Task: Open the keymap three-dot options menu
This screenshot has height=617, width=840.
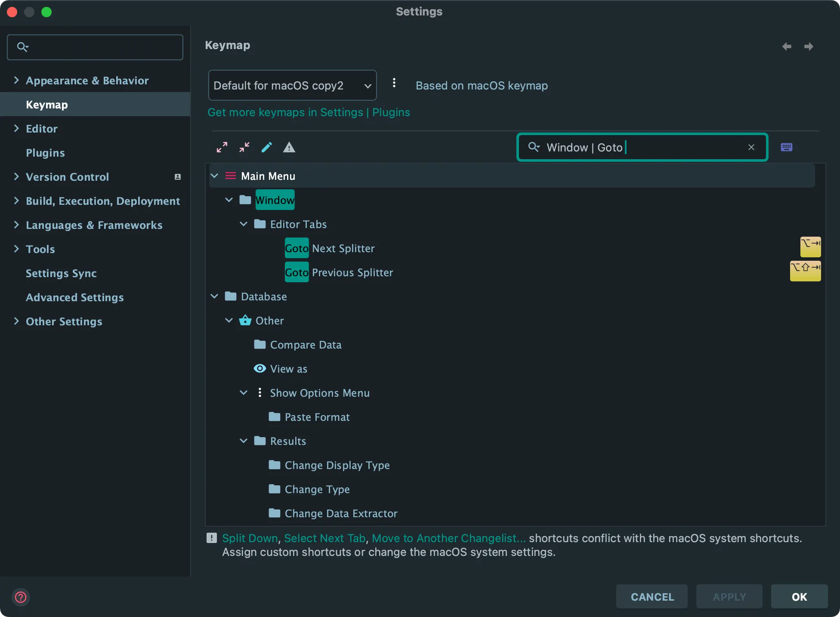Action: [394, 83]
